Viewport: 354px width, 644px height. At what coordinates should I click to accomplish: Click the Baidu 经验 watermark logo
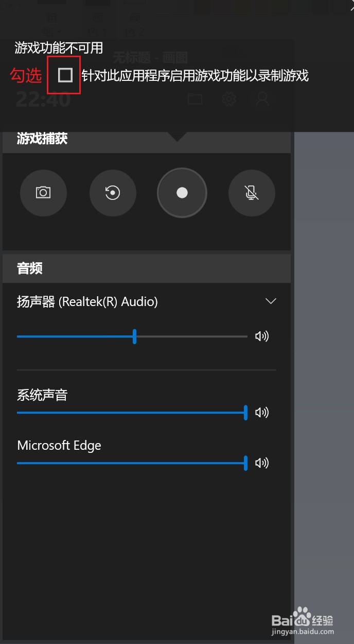[x=303, y=625]
